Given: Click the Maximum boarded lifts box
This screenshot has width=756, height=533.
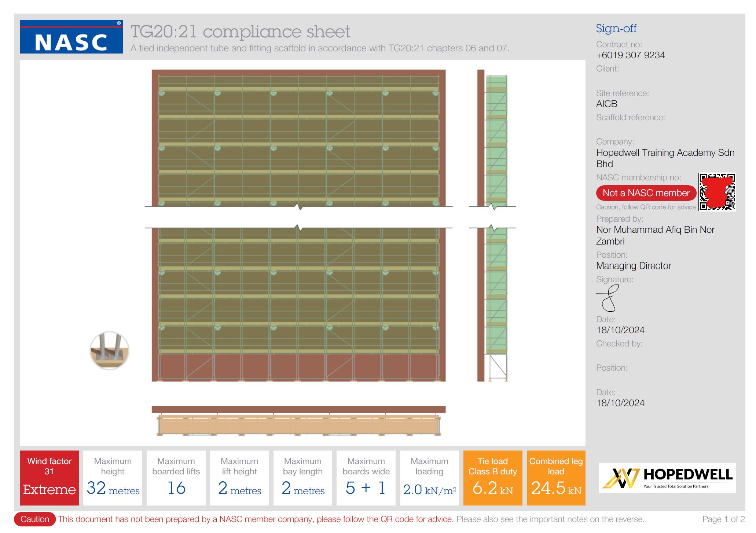Looking at the screenshot, I should (176, 478).
